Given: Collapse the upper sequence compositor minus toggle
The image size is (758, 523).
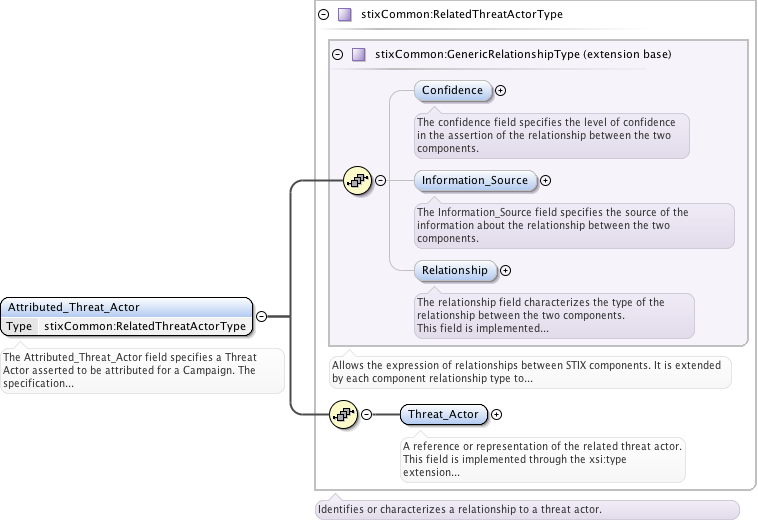Looking at the screenshot, I should coord(380,181).
